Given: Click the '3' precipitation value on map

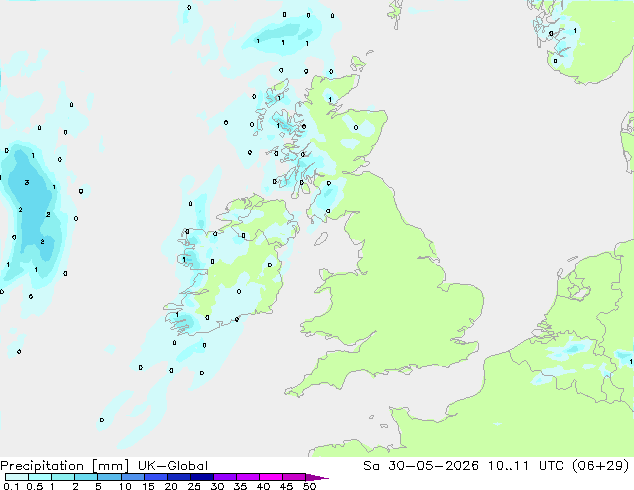Looking at the screenshot, I should pos(27,182).
